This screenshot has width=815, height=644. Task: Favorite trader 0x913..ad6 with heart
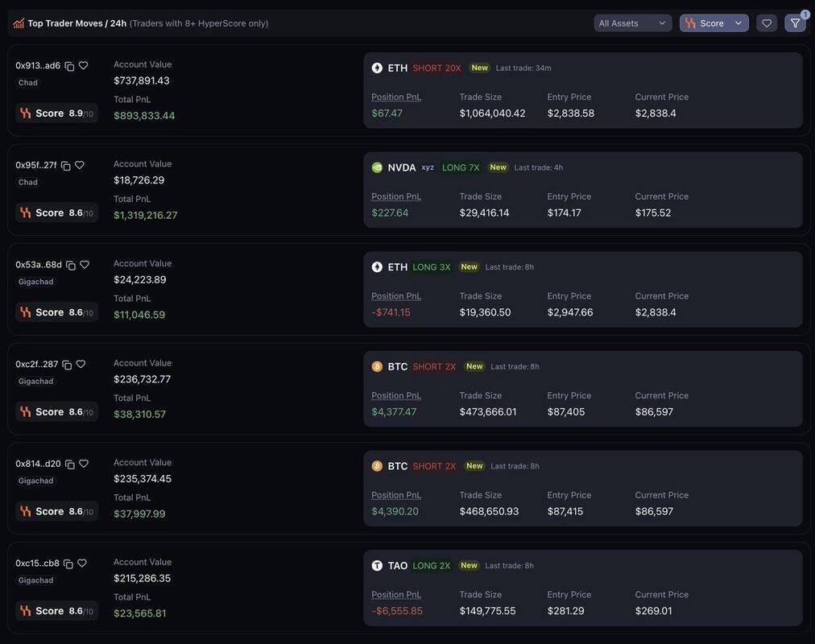[83, 66]
